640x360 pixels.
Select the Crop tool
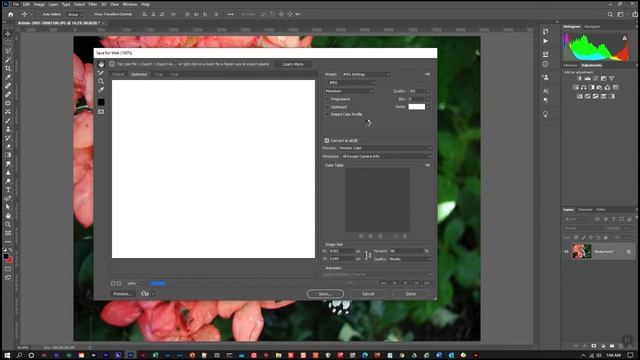coord(8,69)
